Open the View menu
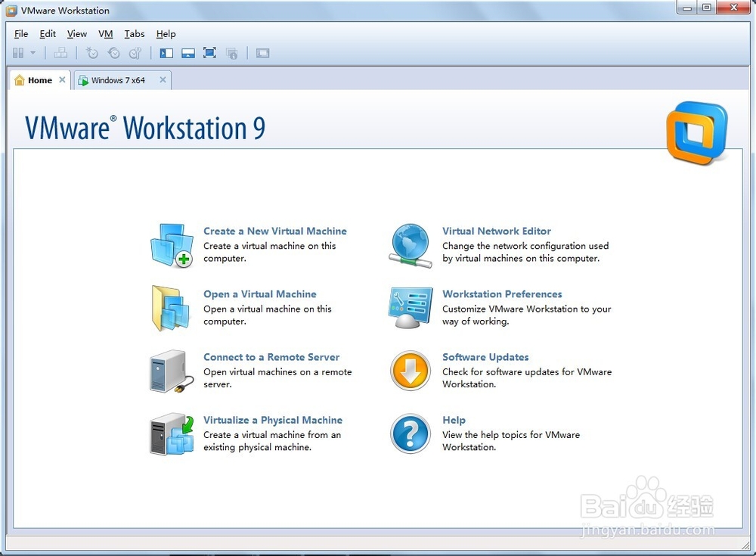 [x=77, y=34]
